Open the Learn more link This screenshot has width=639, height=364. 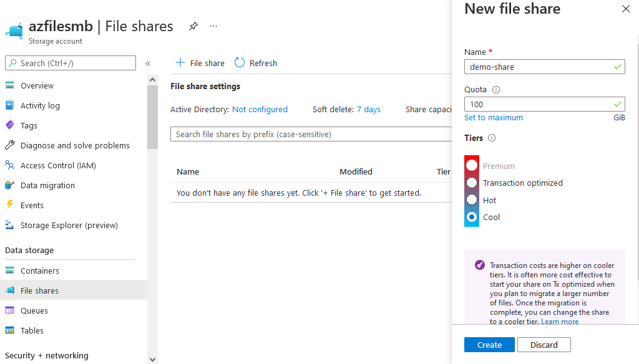click(560, 322)
